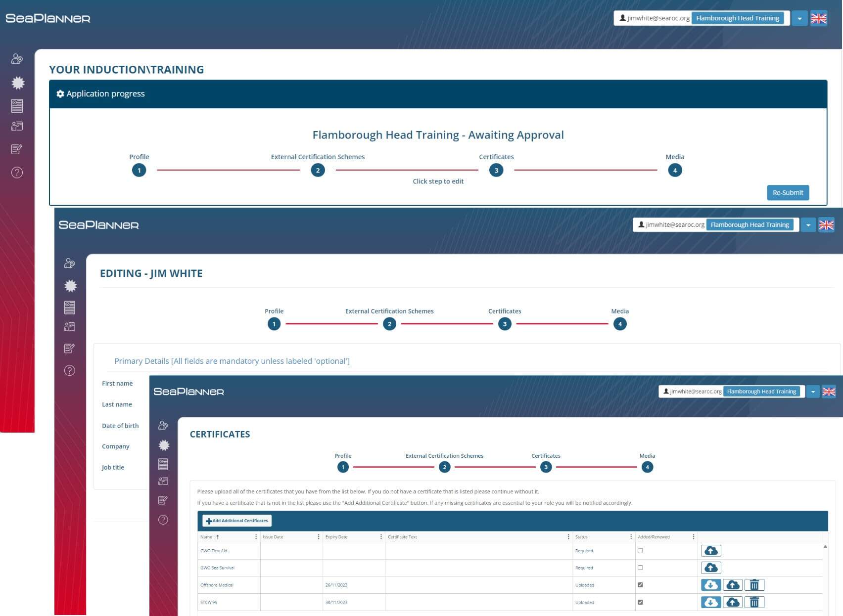The height and width of the screenshot is (616, 843).
Task: Uncheck Added/Renewed for Offshore Medical
Action: tap(640, 585)
